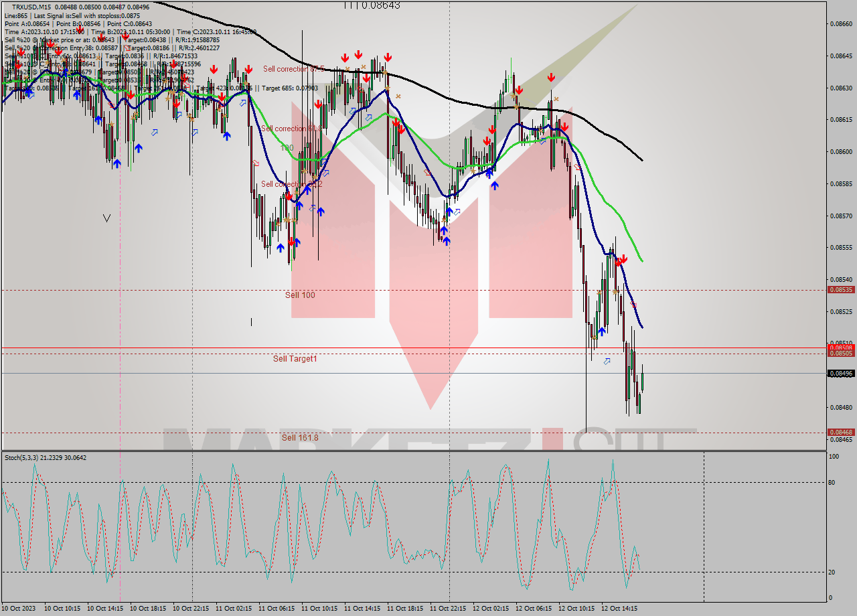Click the '10 Oct 22:15' time label
Screen dimensions: 857x616
[x=191, y=609]
